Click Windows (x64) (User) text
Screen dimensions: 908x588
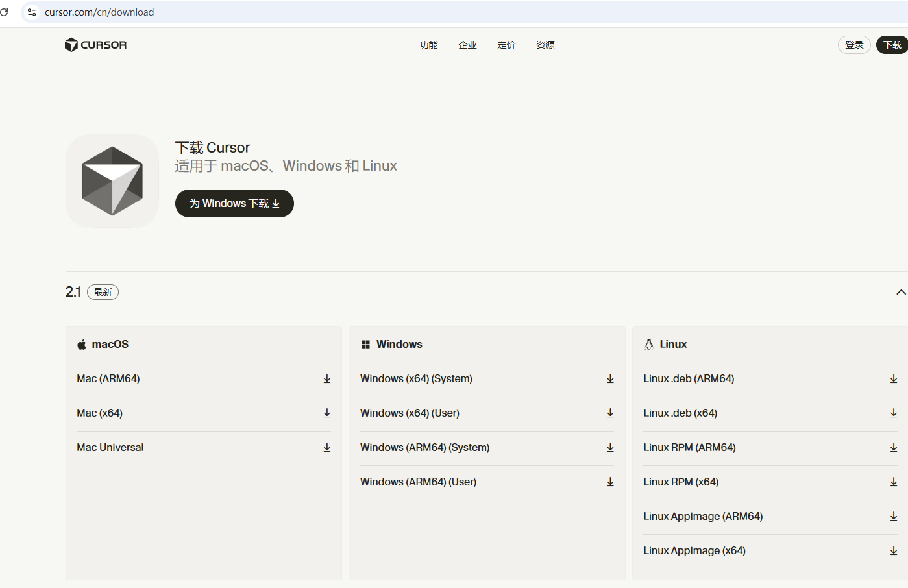410,413
